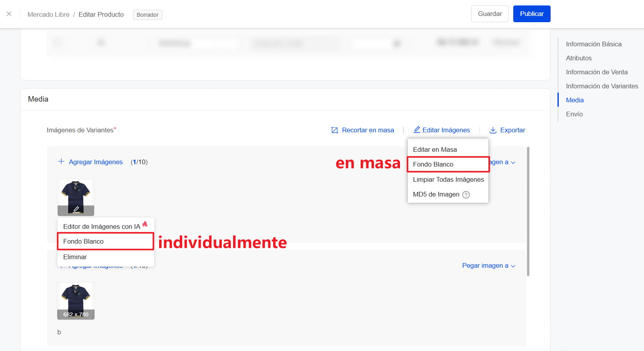Click the flame icon beside Editor de Imágenes con IA
The height and width of the screenshot is (351, 644).
click(x=144, y=224)
